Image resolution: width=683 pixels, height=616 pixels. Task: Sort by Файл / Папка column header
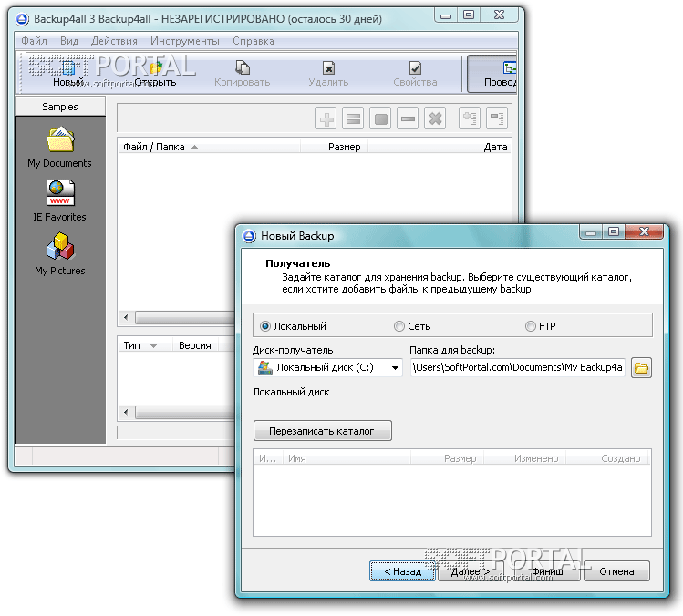coord(209,147)
